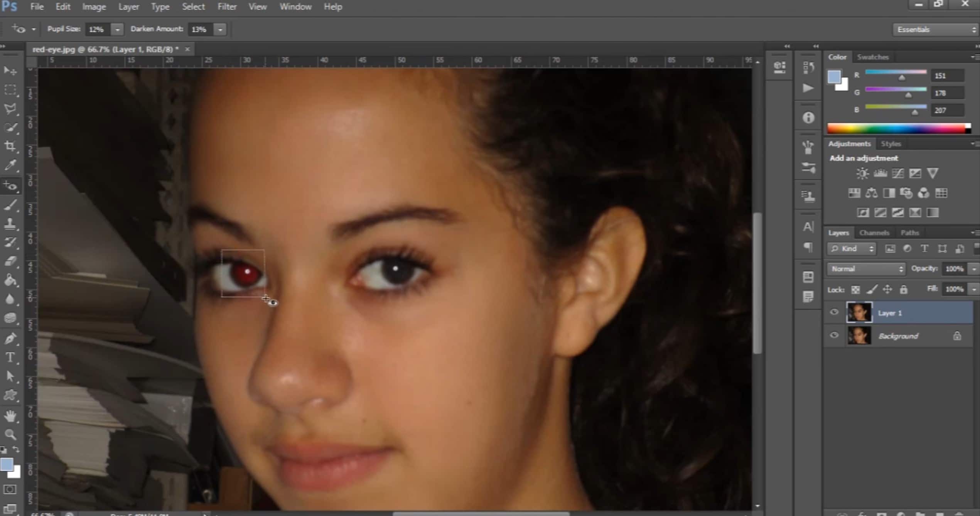This screenshot has height=516, width=980.
Task: Open the Darken Amount dropdown
Action: pyautogui.click(x=220, y=29)
